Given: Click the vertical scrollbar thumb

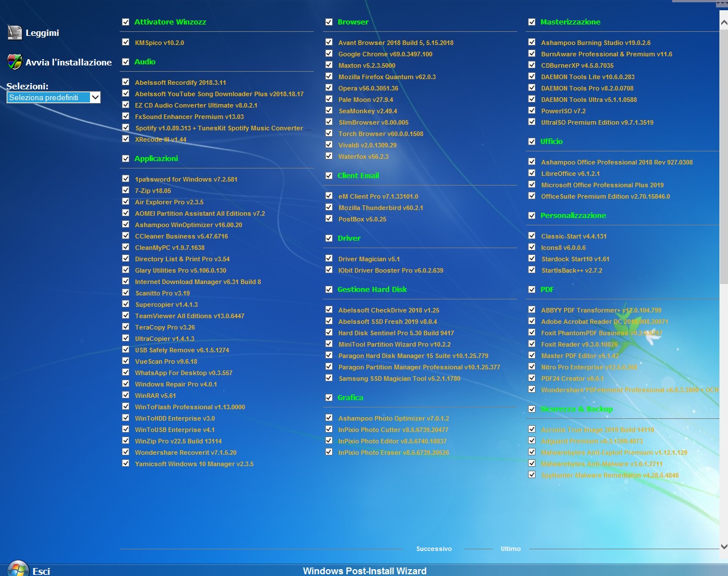Looking at the screenshot, I should 724,157.
